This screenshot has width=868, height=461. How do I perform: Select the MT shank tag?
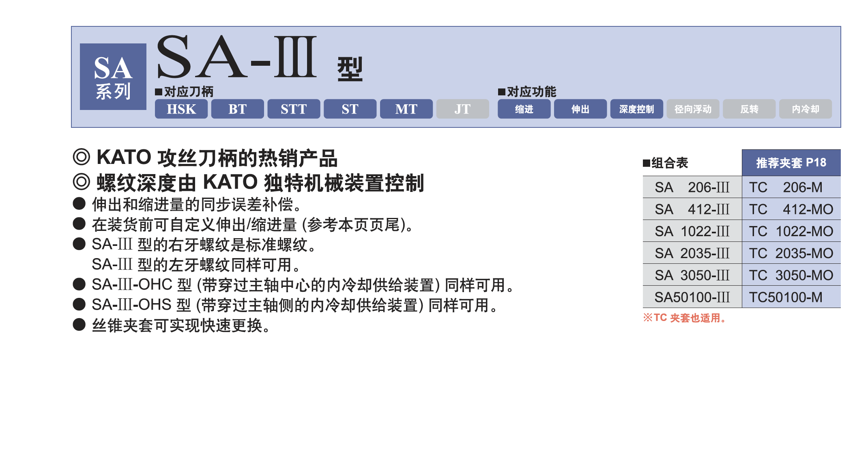coord(406,109)
